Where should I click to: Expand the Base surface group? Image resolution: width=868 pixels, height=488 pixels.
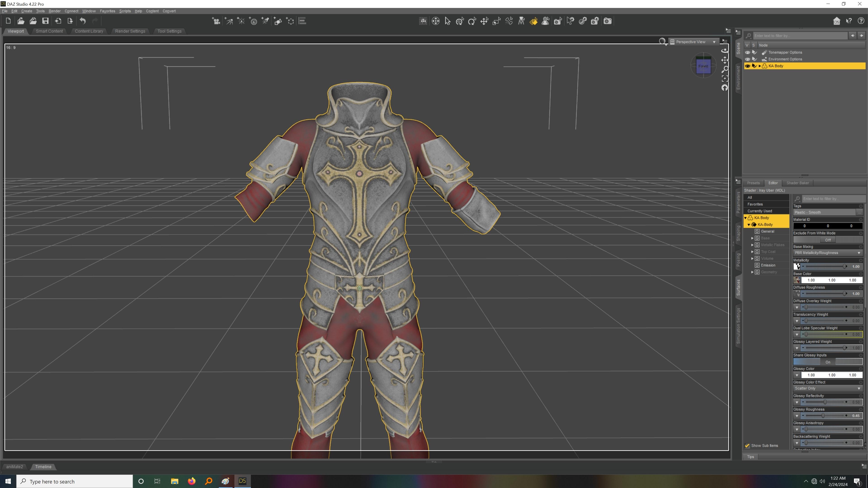click(752, 238)
